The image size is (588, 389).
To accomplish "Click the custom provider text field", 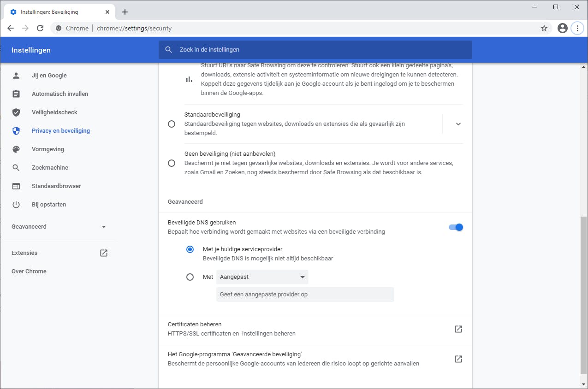I will [x=305, y=295].
